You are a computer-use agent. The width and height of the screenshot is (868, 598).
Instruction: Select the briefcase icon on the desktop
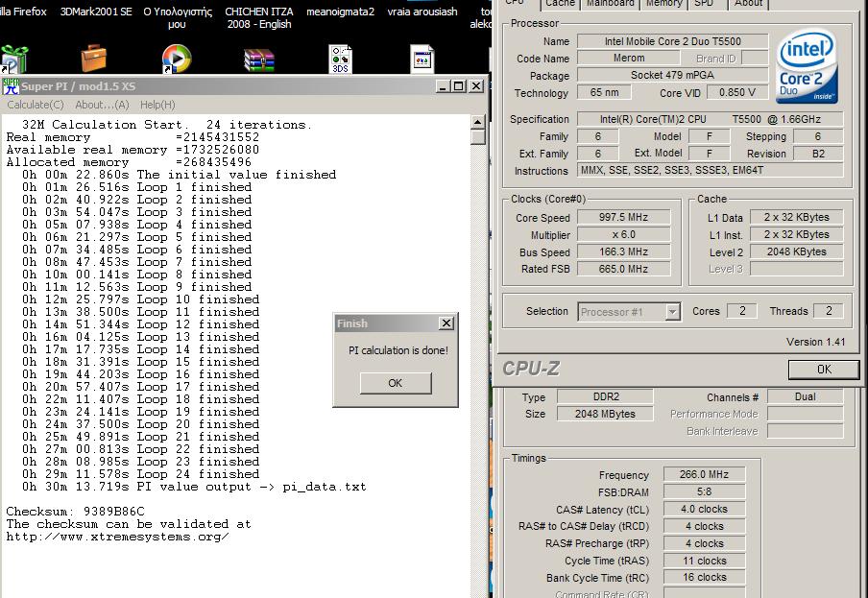93,58
